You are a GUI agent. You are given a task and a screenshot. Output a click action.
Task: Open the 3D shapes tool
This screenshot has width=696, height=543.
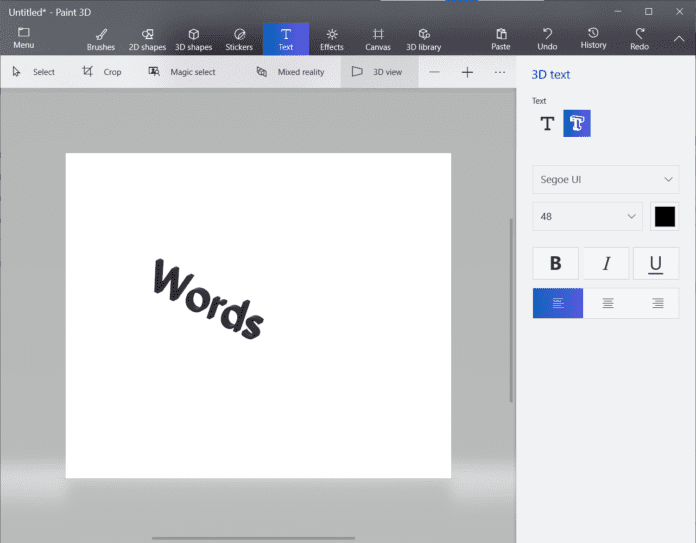pyautogui.click(x=194, y=39)
